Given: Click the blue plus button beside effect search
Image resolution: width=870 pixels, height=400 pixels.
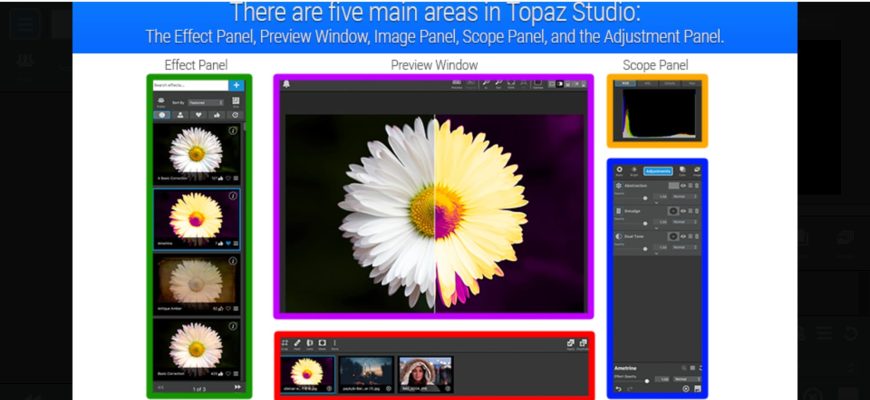Looking at the screenshot, I should 236,85.
